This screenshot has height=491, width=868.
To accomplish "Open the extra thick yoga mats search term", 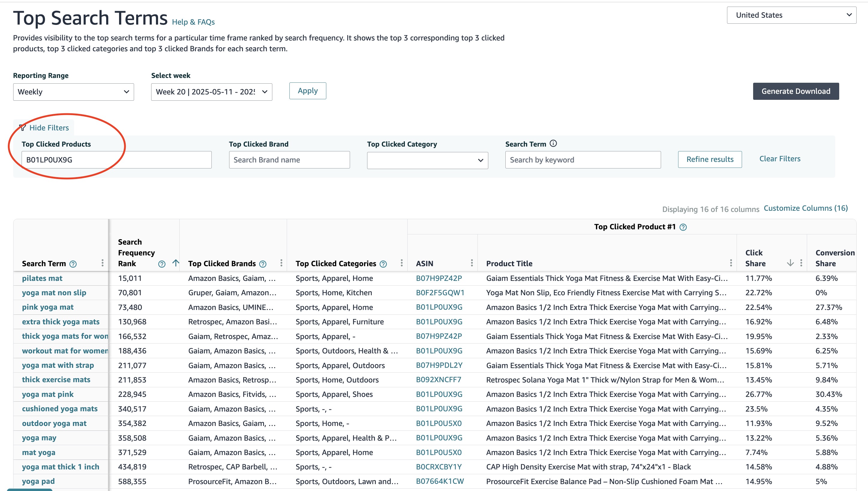I will point(61,322).
